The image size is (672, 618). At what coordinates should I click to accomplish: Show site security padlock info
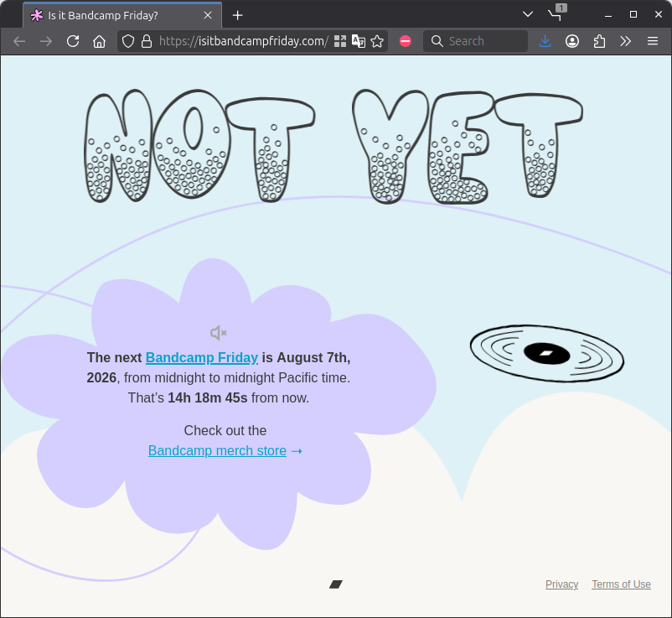coord(147,41)
